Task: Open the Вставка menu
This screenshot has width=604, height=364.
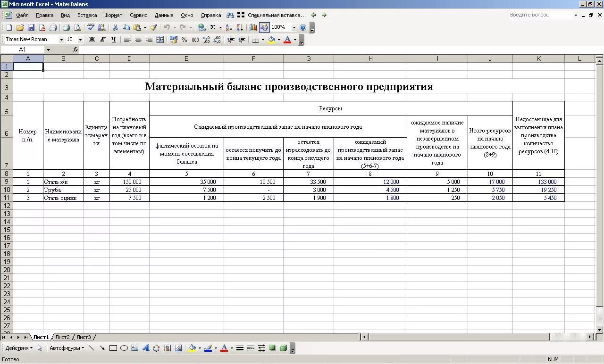Action: tap(87, 15)
